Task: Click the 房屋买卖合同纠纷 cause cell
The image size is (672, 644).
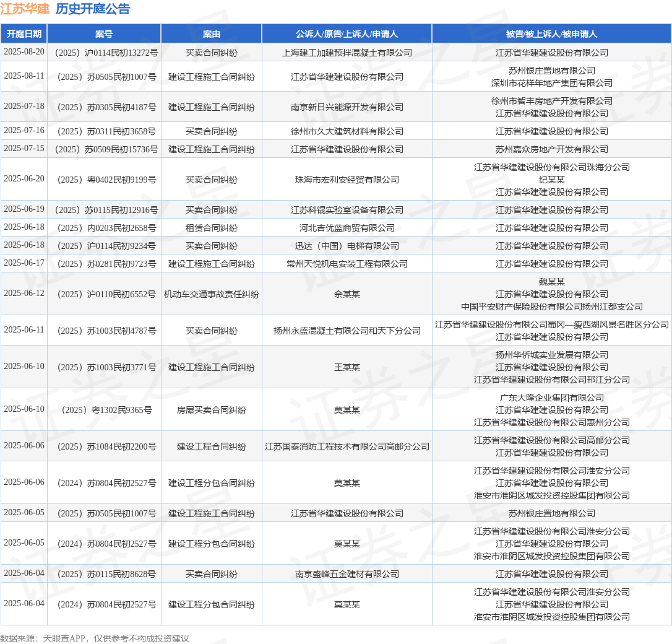Action: pos(211,410)
